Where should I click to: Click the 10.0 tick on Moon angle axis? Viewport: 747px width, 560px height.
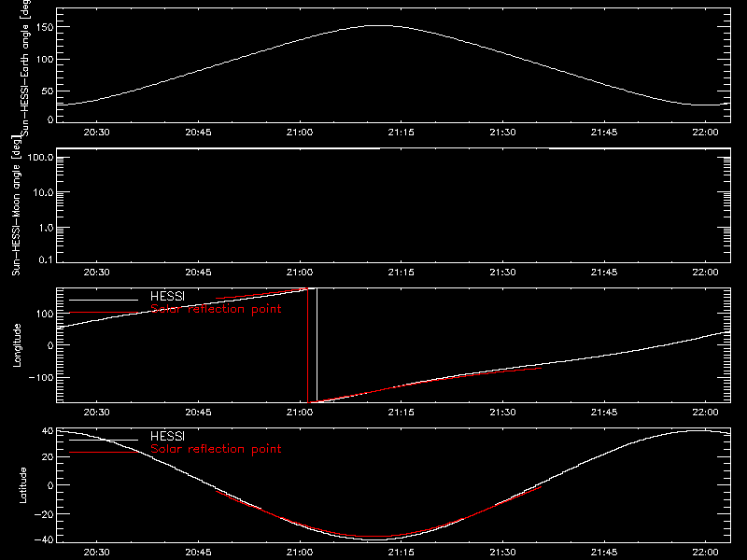(x=43, y=192)
